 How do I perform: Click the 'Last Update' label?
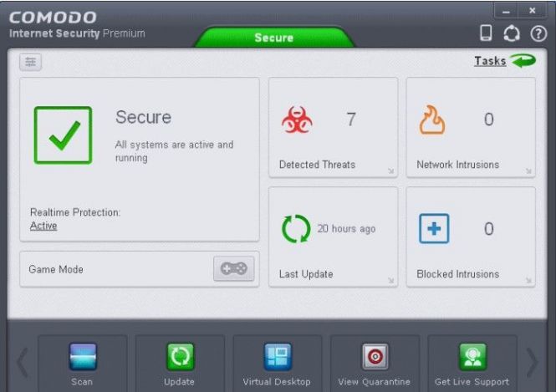tap(306, 274)
